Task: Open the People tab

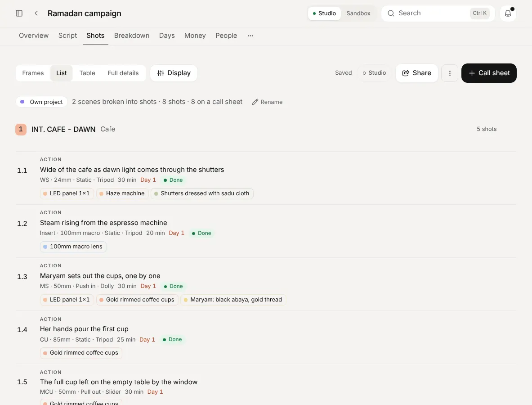Action: point(226,36)
